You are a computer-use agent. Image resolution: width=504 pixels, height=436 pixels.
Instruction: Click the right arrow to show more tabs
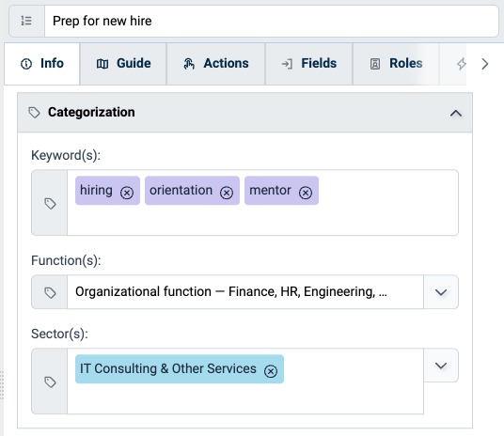tap(485, 64)
